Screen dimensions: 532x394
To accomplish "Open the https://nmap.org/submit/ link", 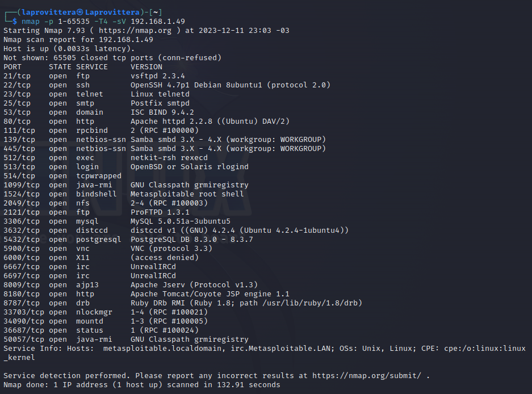I will click(x=366, y=376).
